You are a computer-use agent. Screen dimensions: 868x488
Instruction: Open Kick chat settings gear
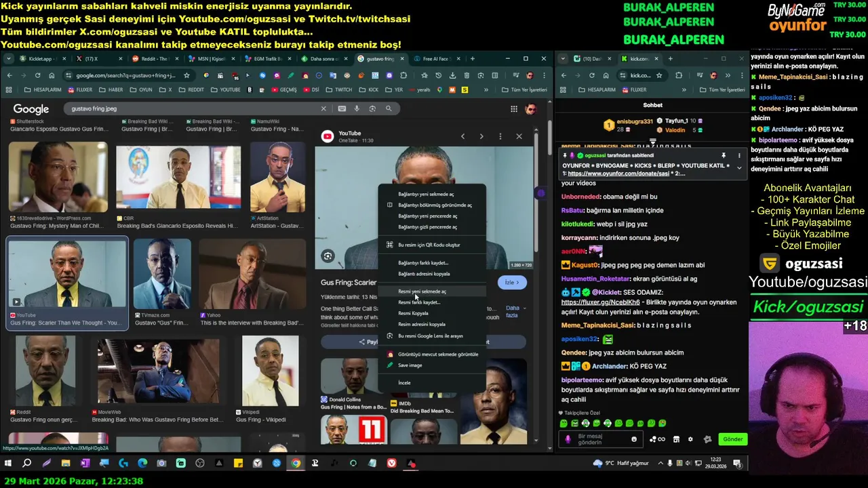[690, 439]
